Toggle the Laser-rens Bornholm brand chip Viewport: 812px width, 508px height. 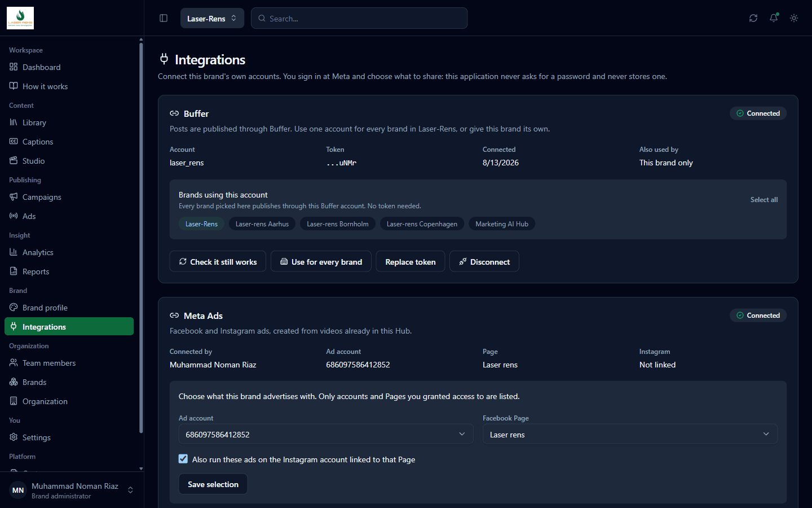point(338,224)
